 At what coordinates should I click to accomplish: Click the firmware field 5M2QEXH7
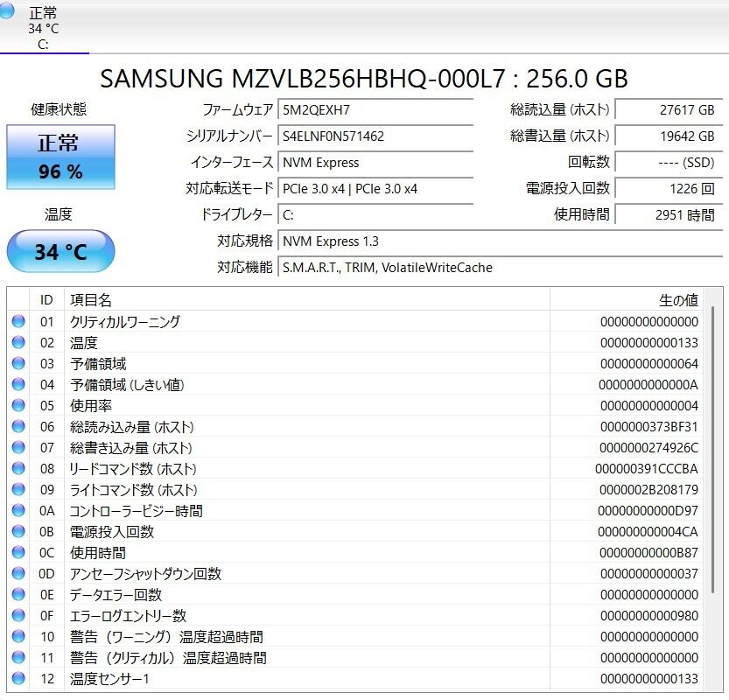click(375, 110)
